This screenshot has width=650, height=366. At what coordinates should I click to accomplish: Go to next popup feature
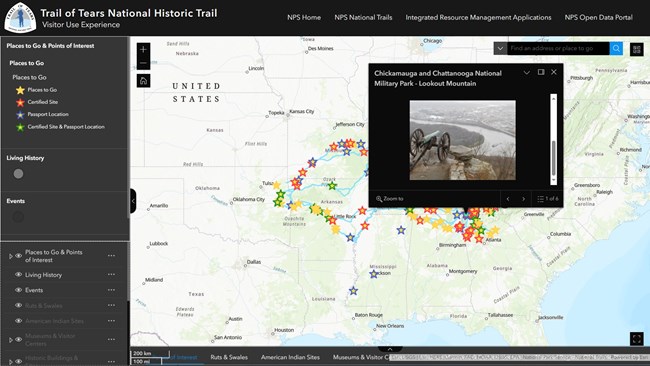pyautogui.click(x=523, y=199)
